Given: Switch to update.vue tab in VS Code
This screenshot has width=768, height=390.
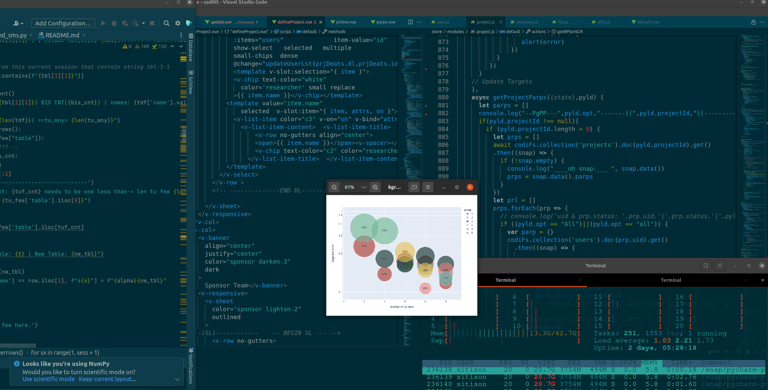Looking at the screenshot, I should pos(231,22).
